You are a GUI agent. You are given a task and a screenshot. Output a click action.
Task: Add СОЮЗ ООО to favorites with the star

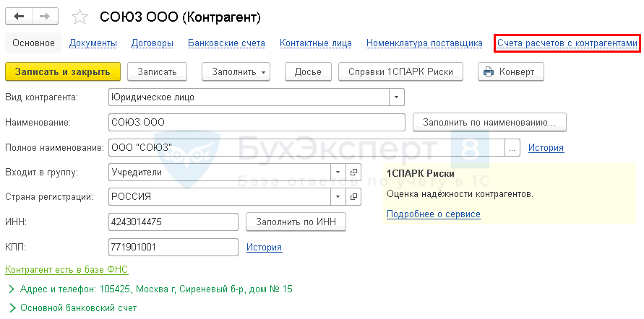[80, 17]
